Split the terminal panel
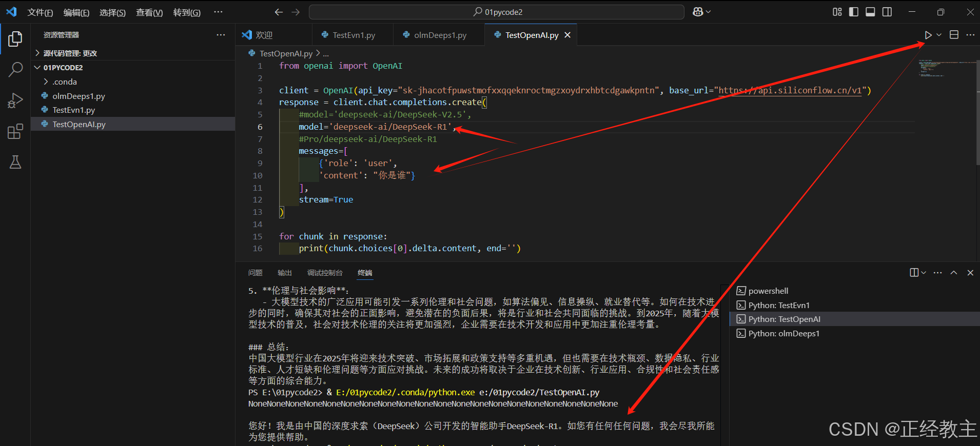The image size is (980, 446). point(914,273)
